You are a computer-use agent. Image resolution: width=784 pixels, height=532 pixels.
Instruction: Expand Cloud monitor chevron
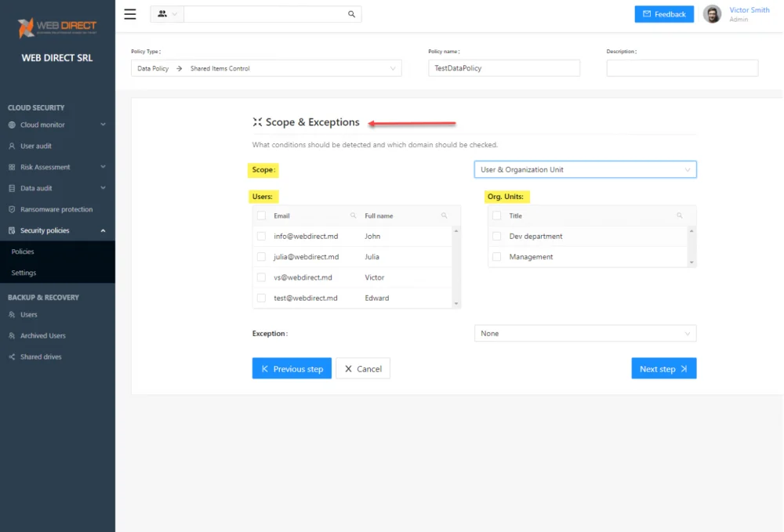click(103, 125)
